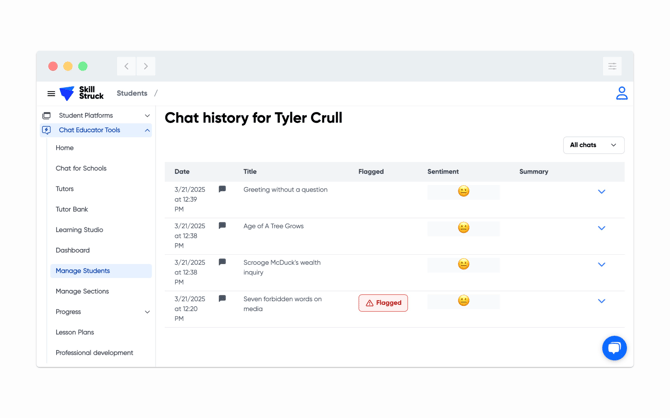Click the chat icon for Greeting row
The width and height of the screenshot is (670, 418).
222,189
